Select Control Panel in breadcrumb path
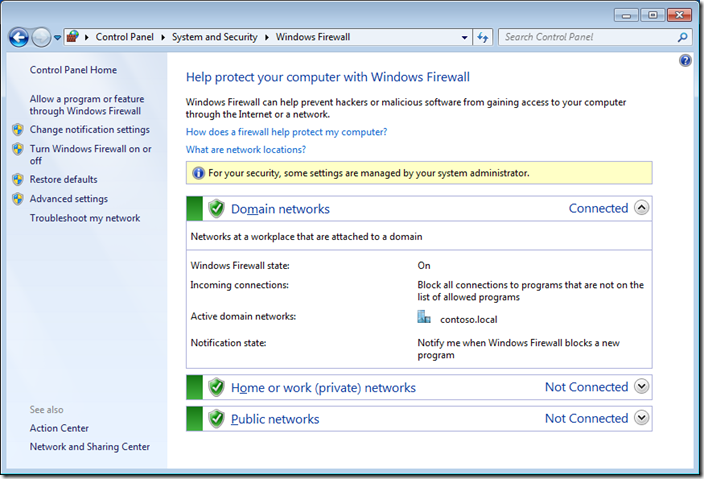Viewport: 704px width, 479px height. point(126,37)
